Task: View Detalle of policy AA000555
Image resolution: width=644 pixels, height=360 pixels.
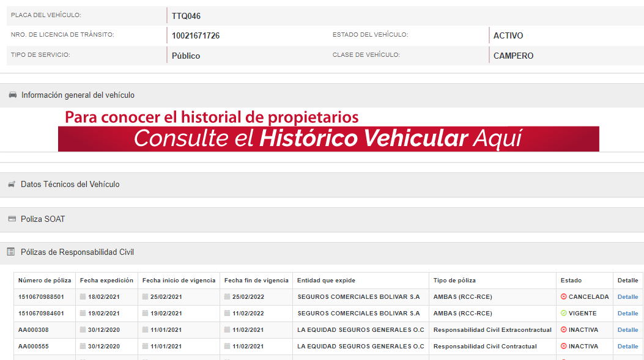Action: click(627, 347)
